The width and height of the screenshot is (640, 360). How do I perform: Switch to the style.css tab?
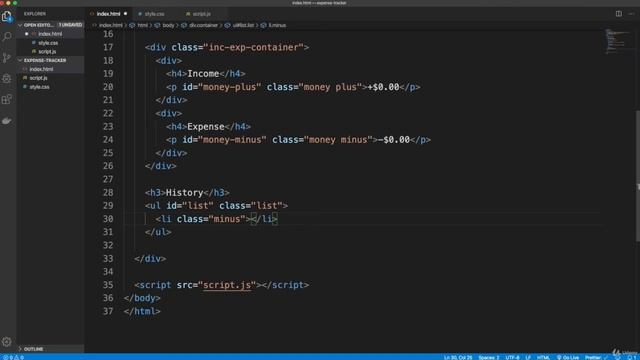coord(154,13)
